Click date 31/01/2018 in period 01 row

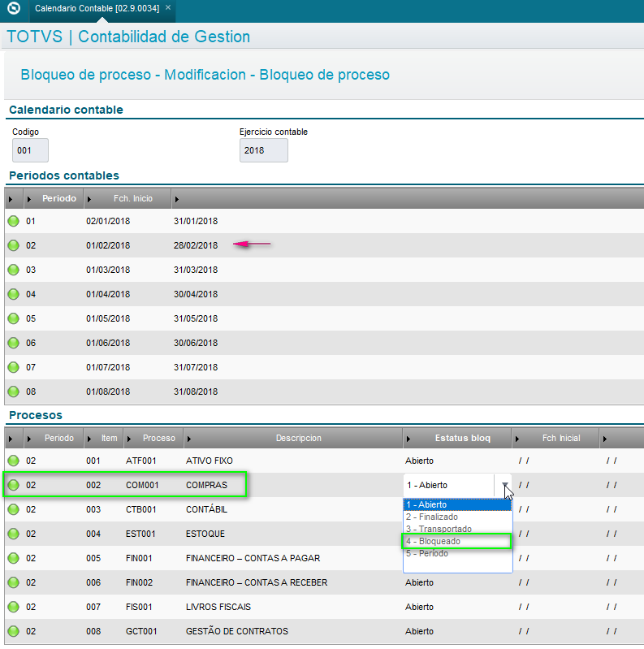click(x=196, y=221)
